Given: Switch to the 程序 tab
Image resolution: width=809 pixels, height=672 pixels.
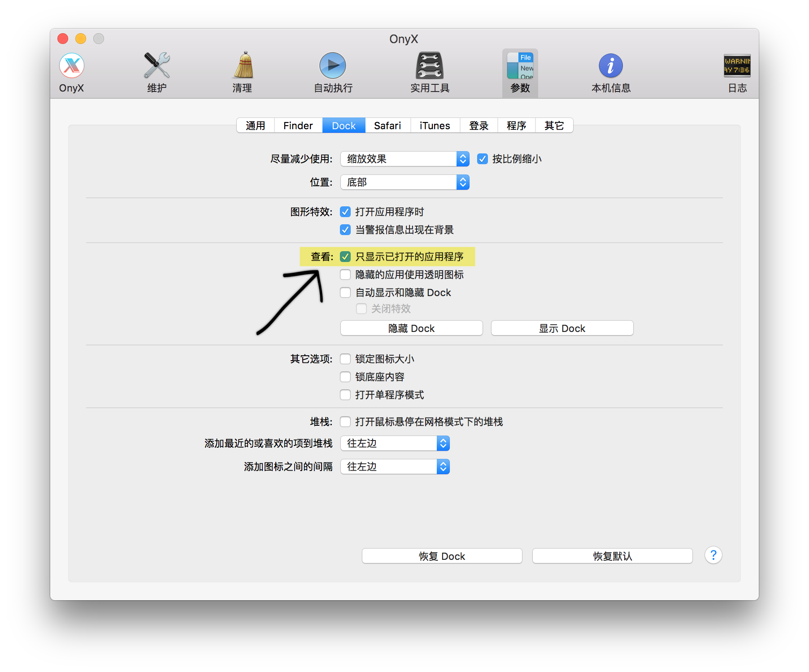Looking at the screenshot, I should pyautogui.click(x=517, y=126).
